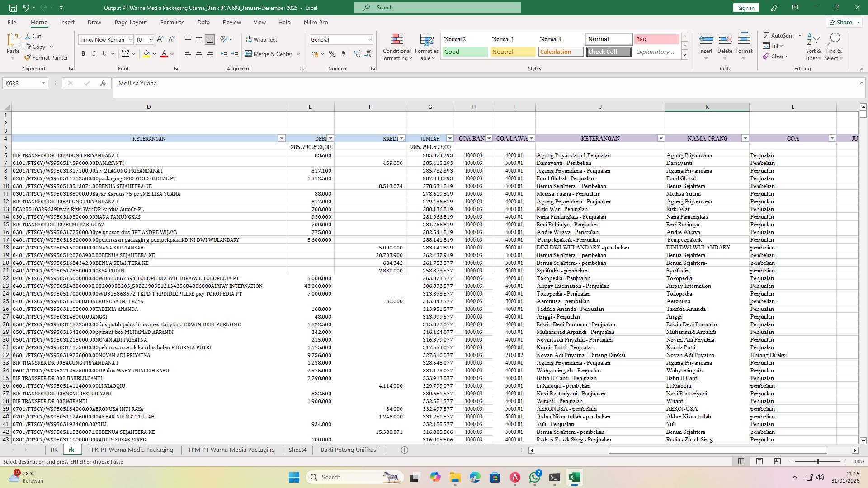This screenshot has width=868, height=488.
Task: Open the font size dropdown
Action: (x=151, y=40)
